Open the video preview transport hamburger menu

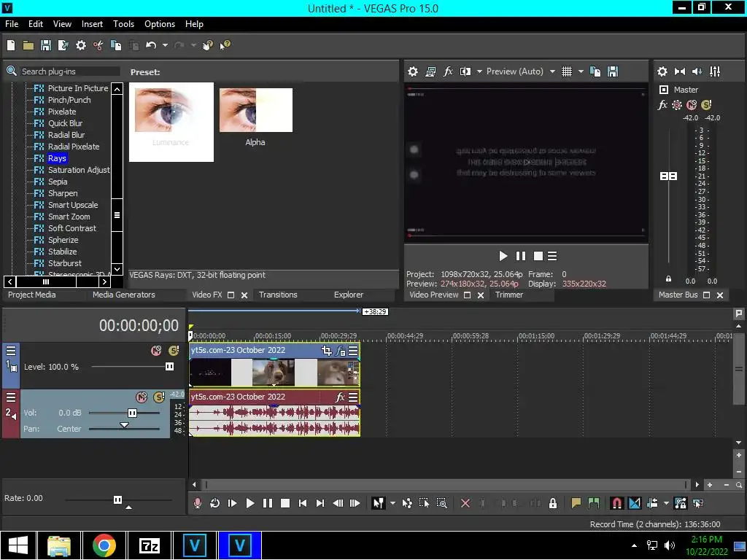552,256
